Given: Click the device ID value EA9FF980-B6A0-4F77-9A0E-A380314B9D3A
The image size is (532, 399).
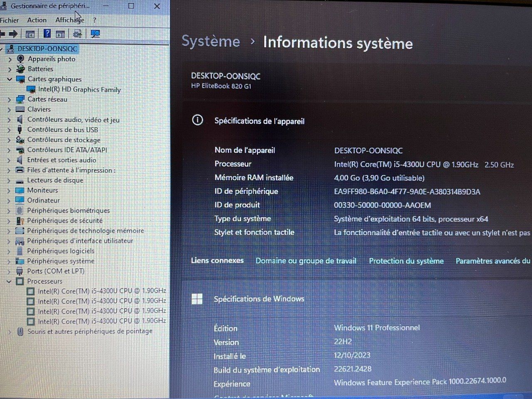Looking at the screenshot, I should [407, 192].
